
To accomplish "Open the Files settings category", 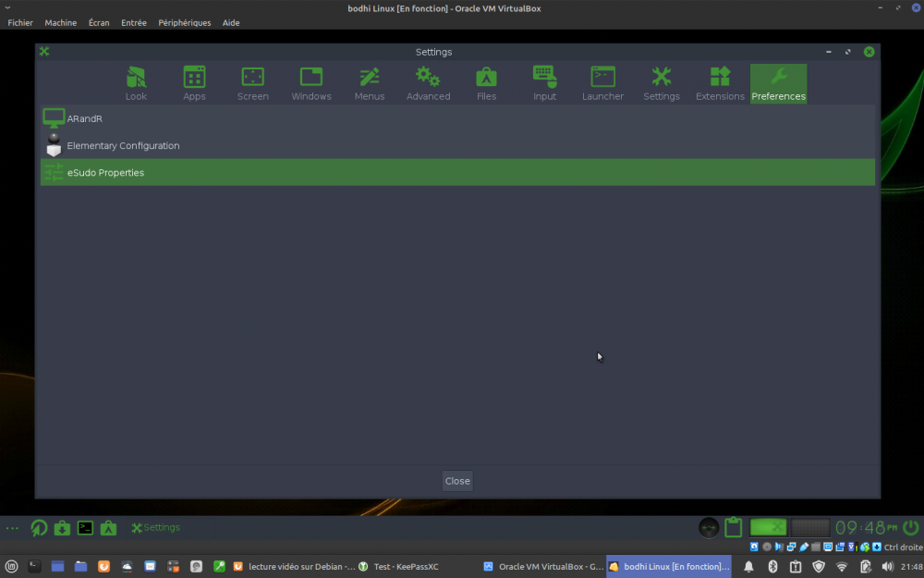I will [486, 83].
